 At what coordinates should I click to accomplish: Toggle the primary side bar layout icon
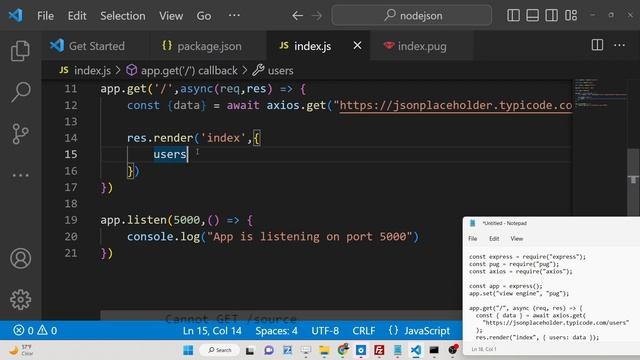tap(513, 16)
